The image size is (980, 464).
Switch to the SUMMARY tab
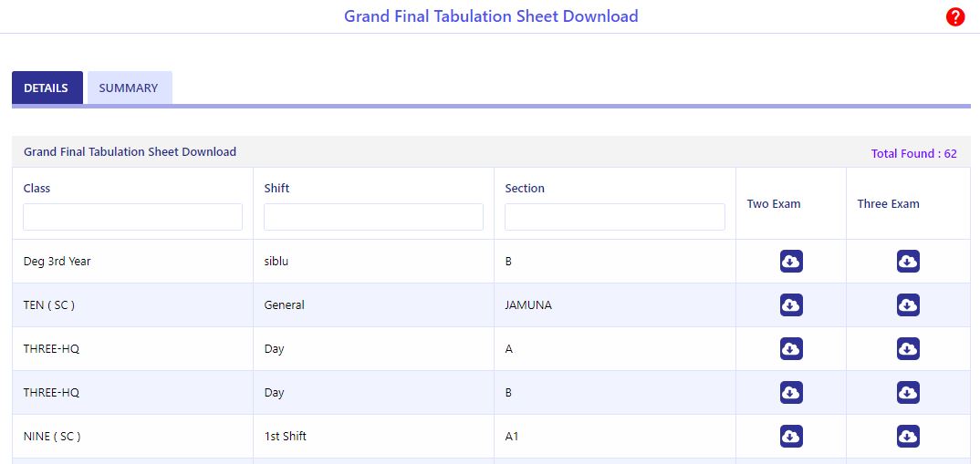tap(129, 88)
